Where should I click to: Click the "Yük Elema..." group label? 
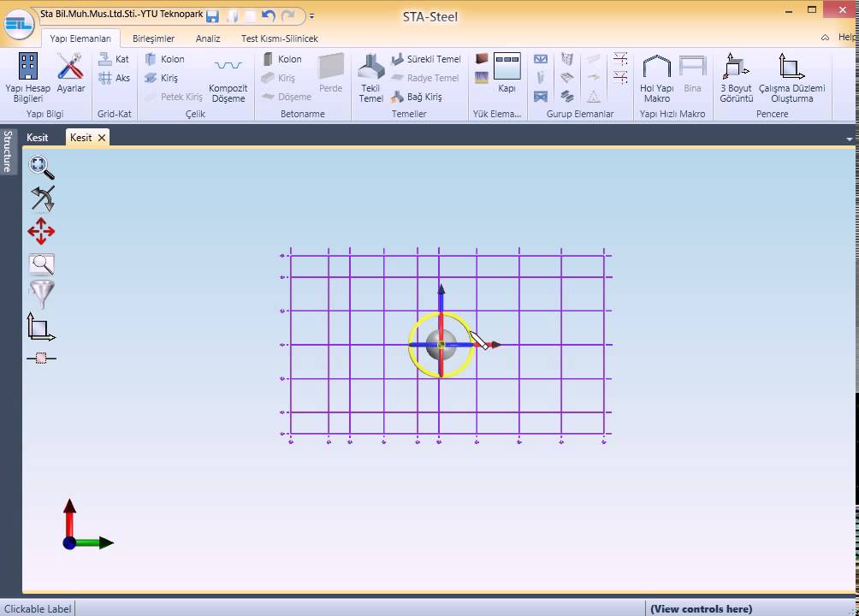pyautogui.click(x=496, y=114)
